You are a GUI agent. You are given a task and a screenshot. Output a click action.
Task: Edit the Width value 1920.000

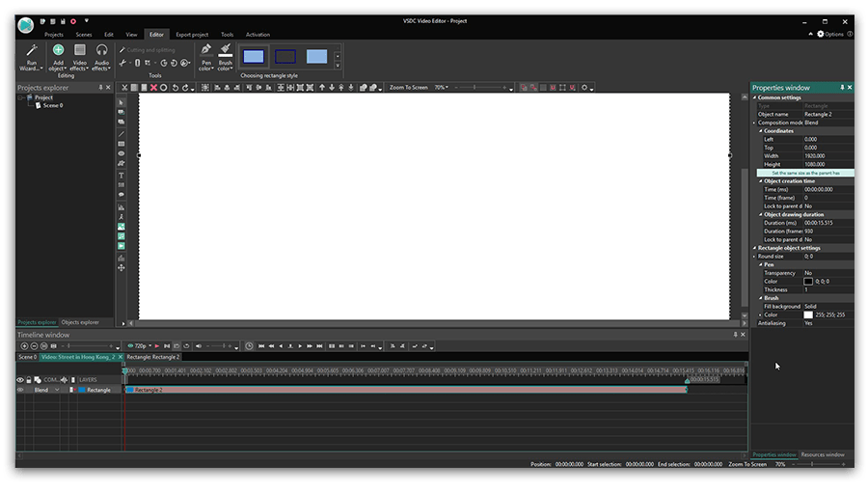click(x=828, y=156)
